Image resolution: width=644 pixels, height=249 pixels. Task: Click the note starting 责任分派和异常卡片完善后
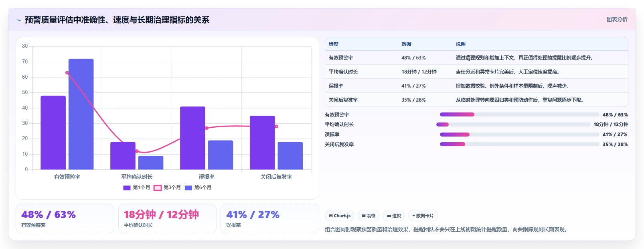point(508,72)
